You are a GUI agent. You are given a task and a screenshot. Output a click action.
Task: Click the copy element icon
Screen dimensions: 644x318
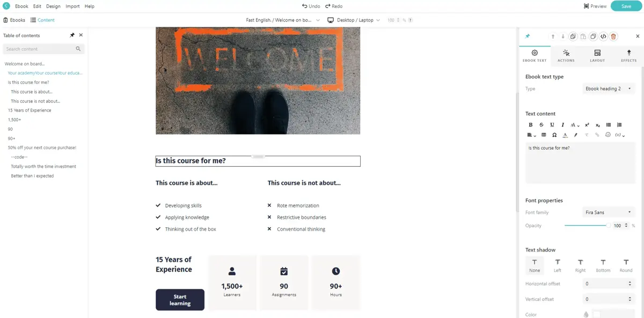click(573, 36)
